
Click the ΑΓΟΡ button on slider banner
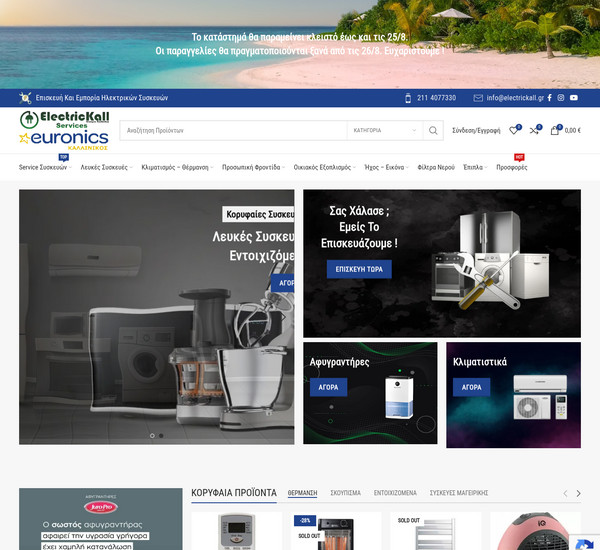tap(282, 283)
